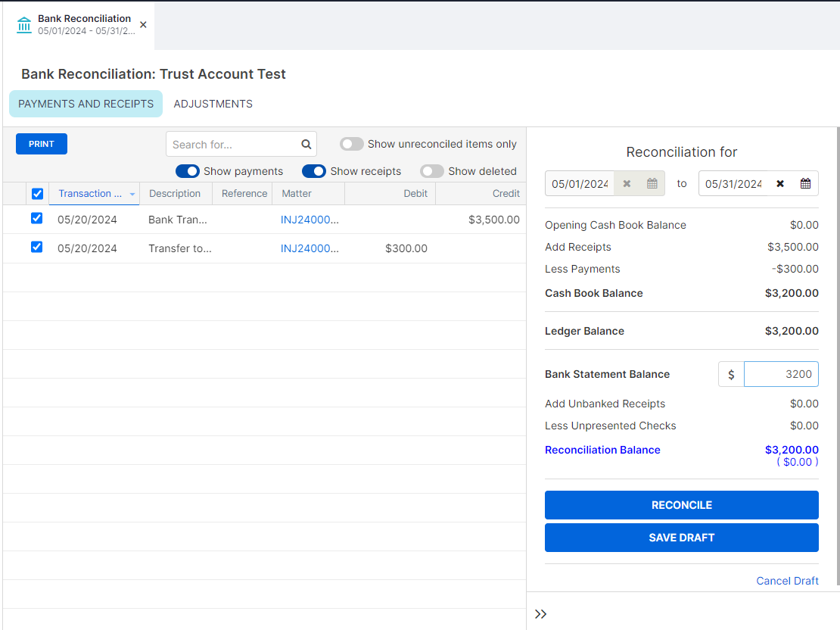
Task: Click the Reconciliation Balance label
Action: click(x=602, y=450)
